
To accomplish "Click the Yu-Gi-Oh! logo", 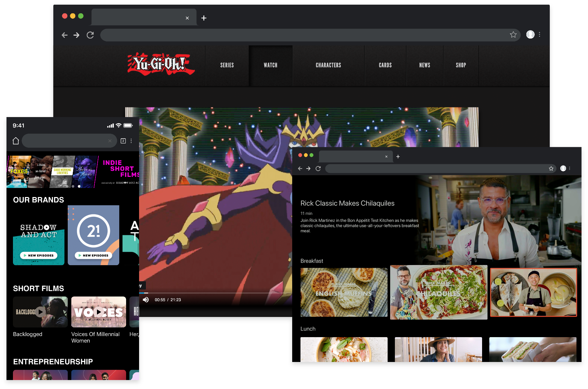I will click(x=161, y=64).
